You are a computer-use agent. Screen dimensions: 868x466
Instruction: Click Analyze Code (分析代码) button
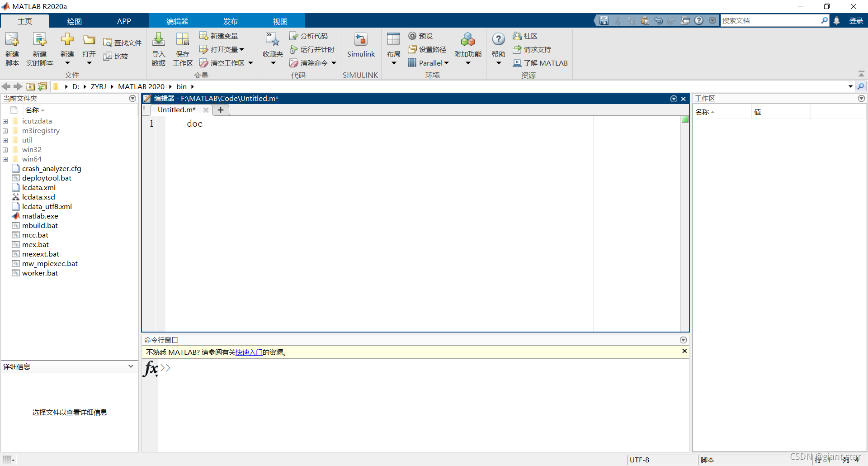coord(309,36)
